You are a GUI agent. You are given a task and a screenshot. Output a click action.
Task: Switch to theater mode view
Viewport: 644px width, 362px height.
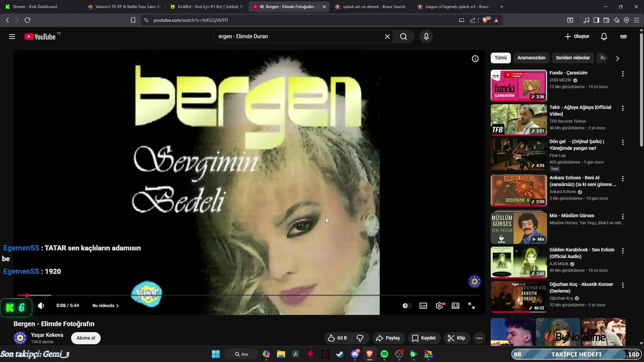(x=455, y=305)
